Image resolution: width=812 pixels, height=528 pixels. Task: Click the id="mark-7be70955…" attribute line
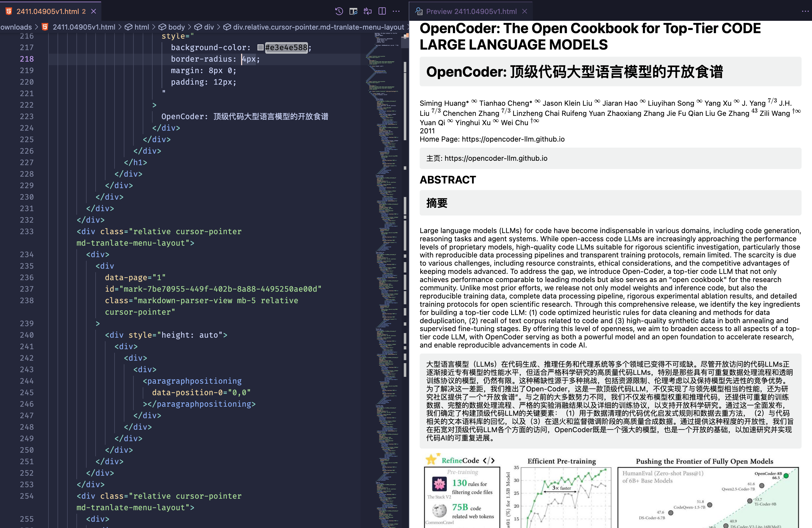click(x=213, y=289)
